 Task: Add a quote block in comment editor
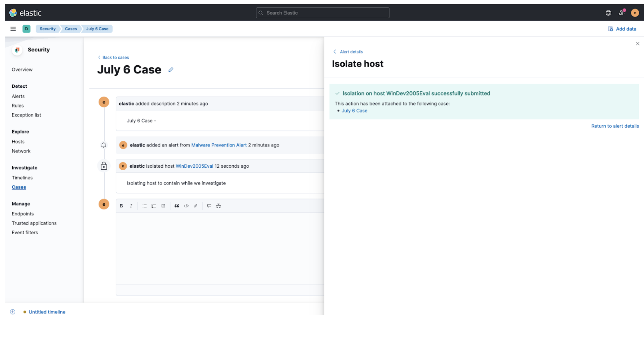[x=177, y=206]
